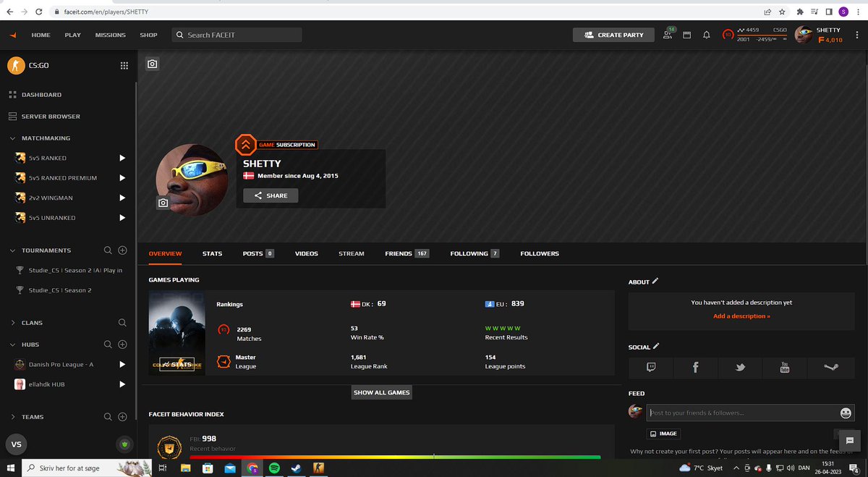Viewport: 868px width, 477px height.
Task: Attach an IMAGE to the feed post
Action: [663, 434]
